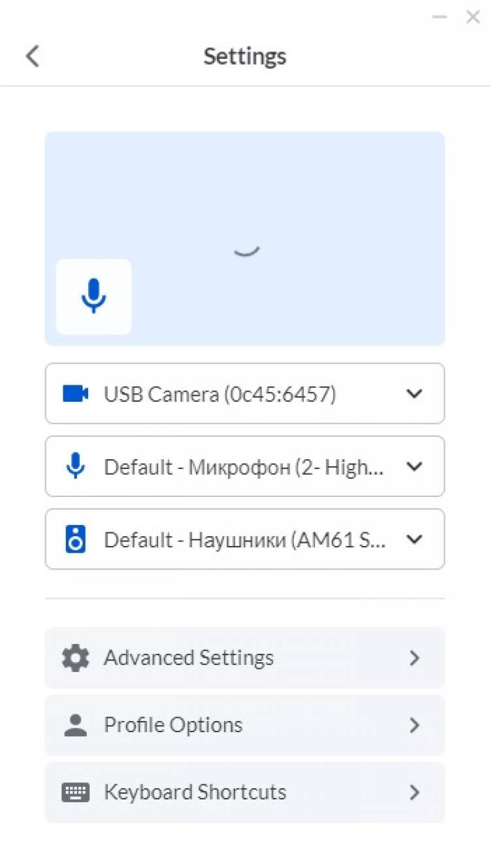Expand the microphone device dropdown arrow

(x=414, y=466)
